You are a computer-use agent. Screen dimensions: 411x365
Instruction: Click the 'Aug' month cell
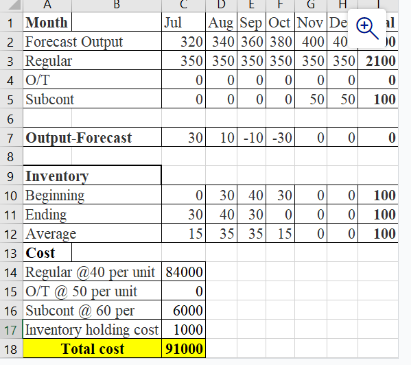tap(221, 23)
